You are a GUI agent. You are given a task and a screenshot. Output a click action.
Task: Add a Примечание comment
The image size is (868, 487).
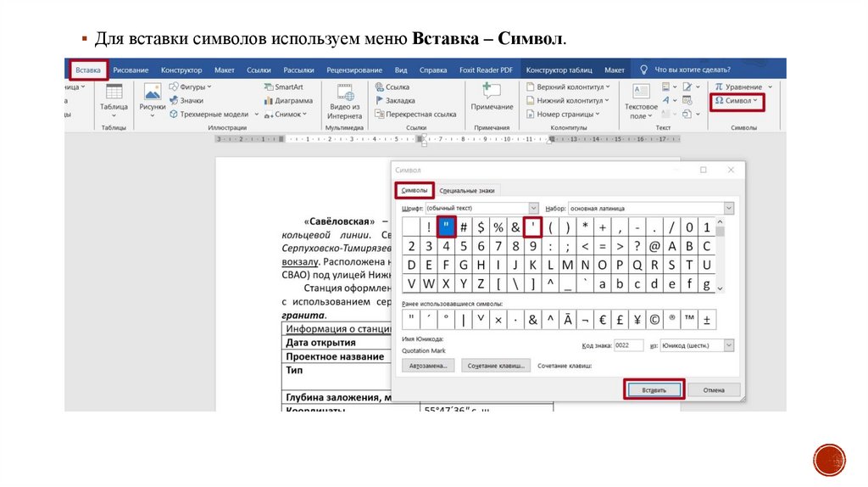point(492,98)
